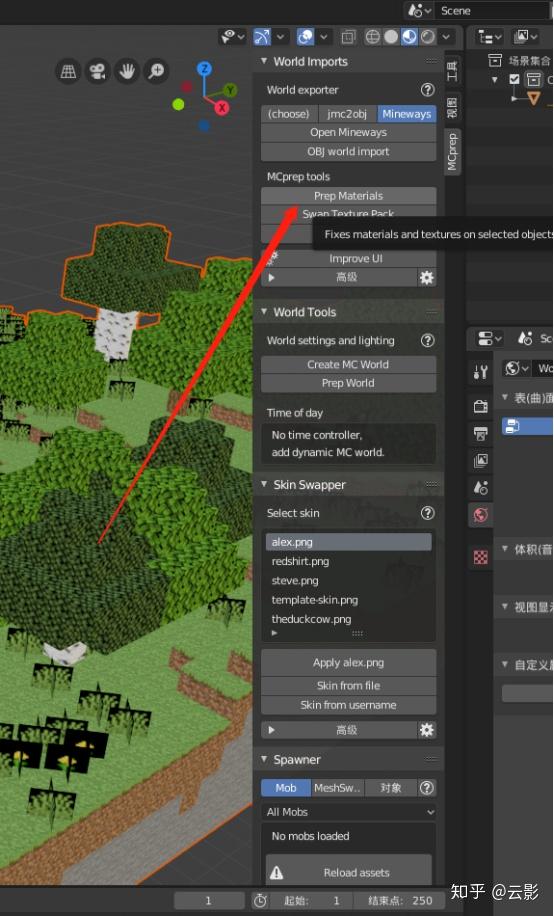Collapse the World Tools panel
The width and height of the screenshot is (554, 916).
[264, 311]
